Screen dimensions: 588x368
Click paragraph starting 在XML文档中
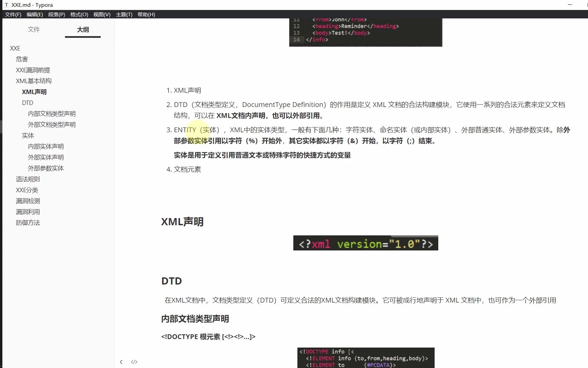360,300
